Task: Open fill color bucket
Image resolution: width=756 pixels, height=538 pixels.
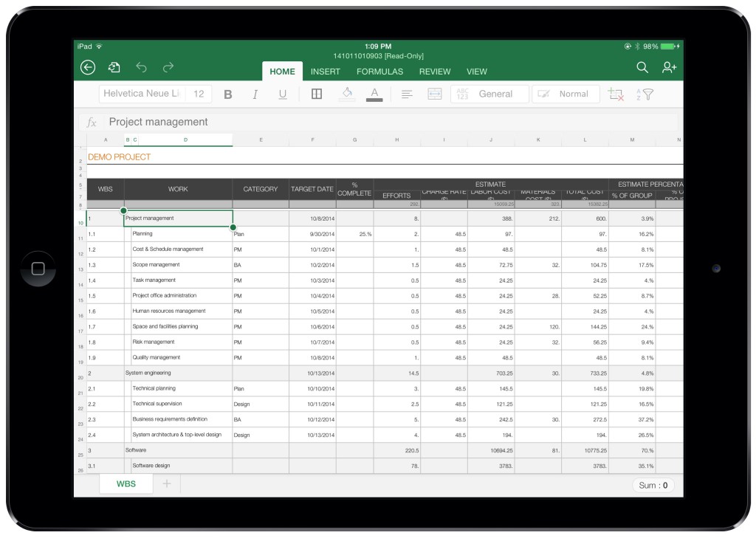Action: tap(347, 94)
